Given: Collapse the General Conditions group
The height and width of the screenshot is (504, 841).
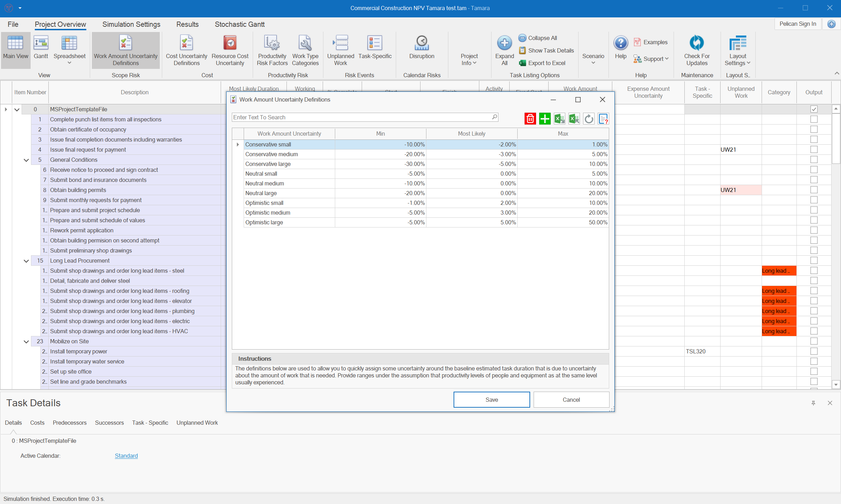Looking at the screenshot, I should pos(26,160).
